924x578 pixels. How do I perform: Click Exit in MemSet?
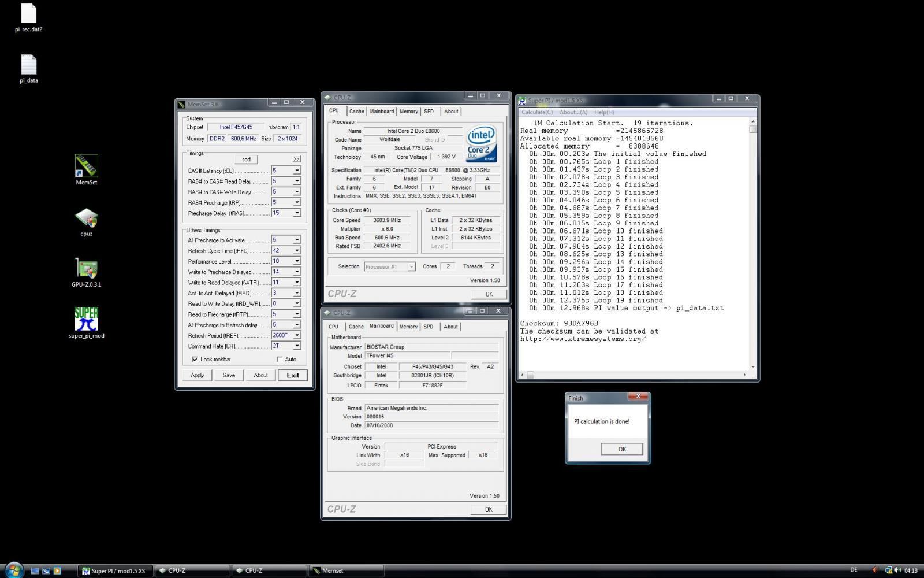tap(293, 375)
